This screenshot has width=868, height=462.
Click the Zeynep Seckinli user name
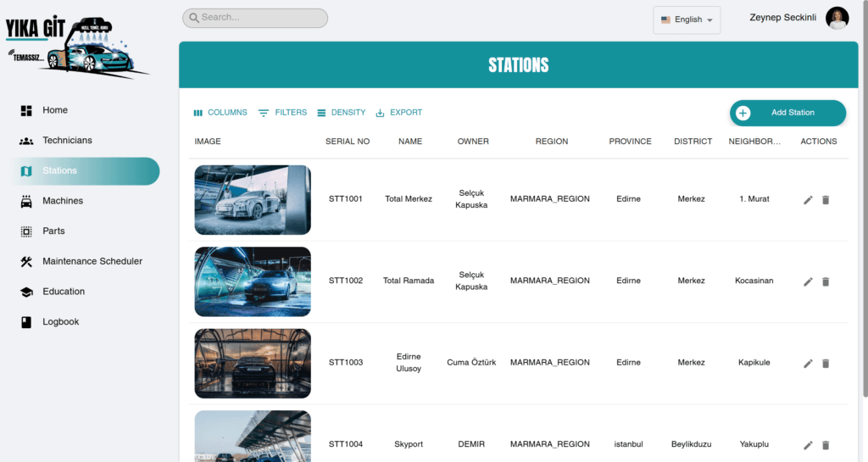pos(782,18)
